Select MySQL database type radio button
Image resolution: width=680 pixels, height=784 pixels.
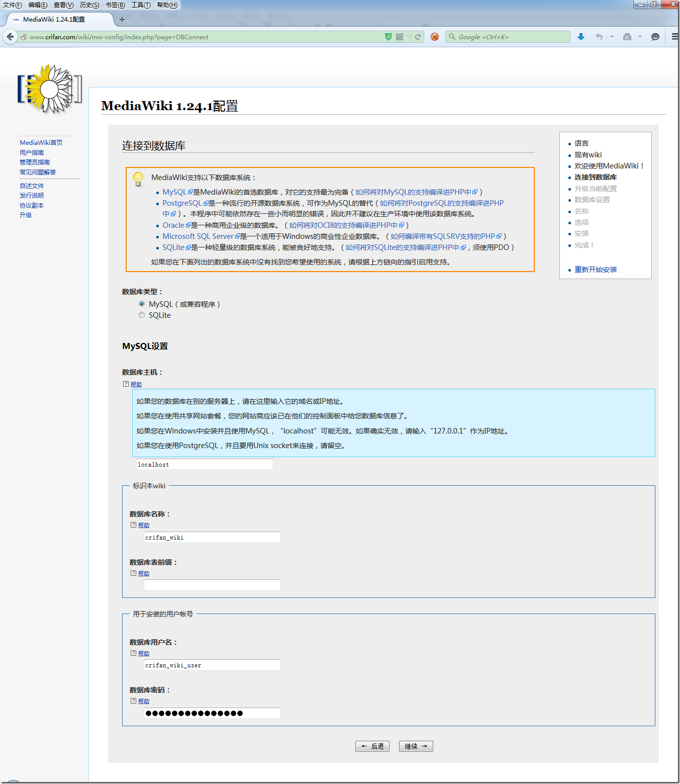click(x=142, y=304)
